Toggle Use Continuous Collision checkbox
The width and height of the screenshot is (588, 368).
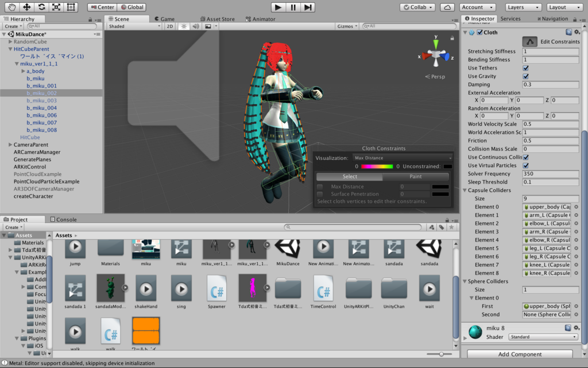(526, 158)
